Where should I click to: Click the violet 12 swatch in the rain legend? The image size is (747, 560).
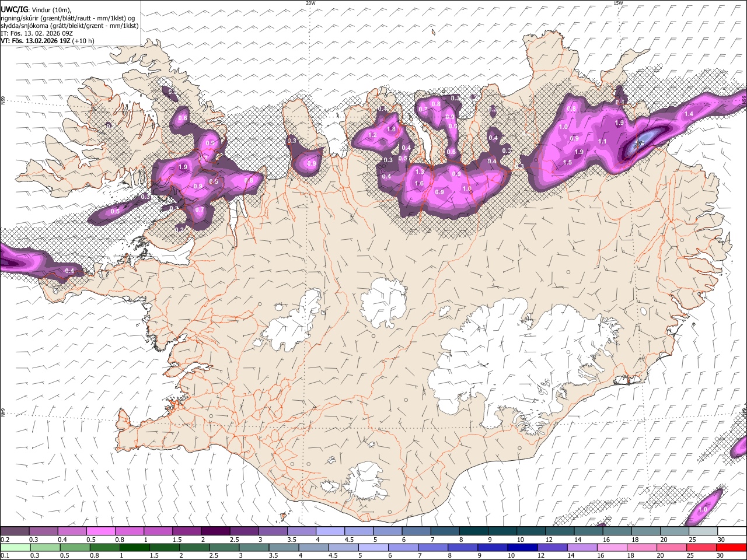552,547
